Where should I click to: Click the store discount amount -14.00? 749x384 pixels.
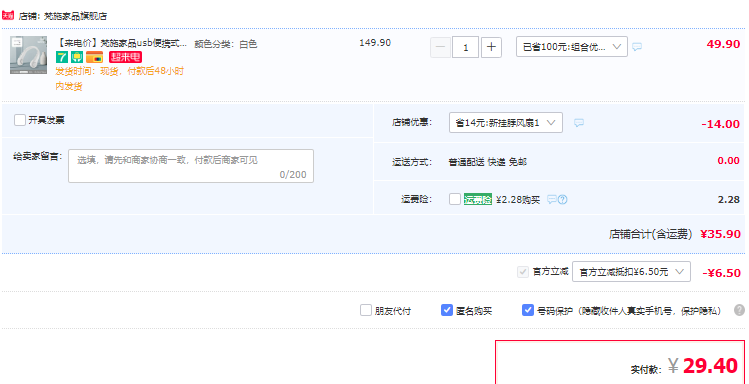tap(720, 124)
